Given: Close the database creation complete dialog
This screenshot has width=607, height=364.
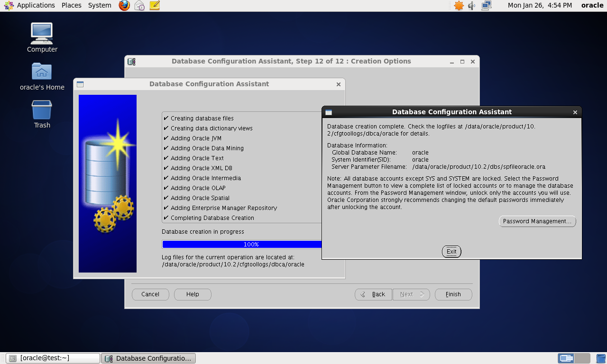Looking at the screenshot, I should 575,113.
